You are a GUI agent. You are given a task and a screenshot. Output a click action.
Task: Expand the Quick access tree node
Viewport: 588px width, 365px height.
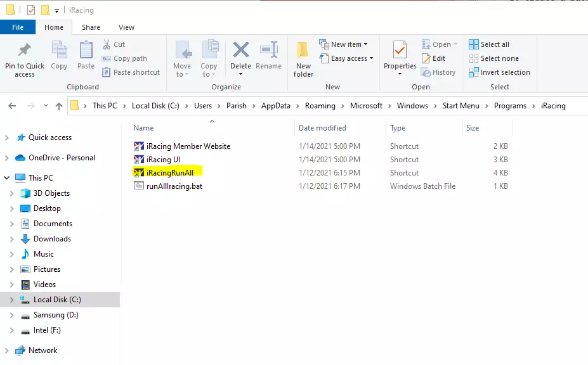pos(7,138)
